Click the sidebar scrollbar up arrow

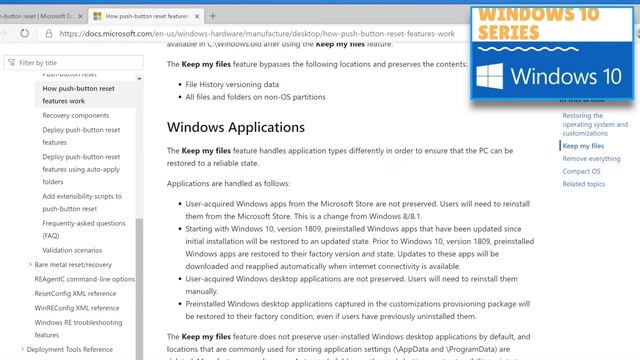click(x=139, y=78)
